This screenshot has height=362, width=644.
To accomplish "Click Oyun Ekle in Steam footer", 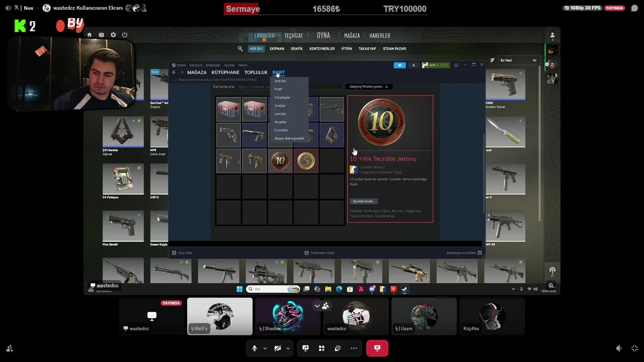I will click(182, 253).
